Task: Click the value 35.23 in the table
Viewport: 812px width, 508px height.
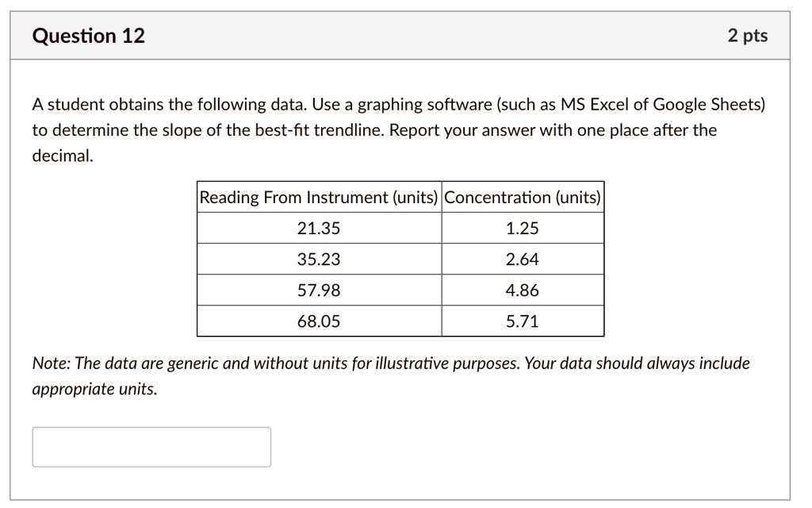Action: click(319, 259)
